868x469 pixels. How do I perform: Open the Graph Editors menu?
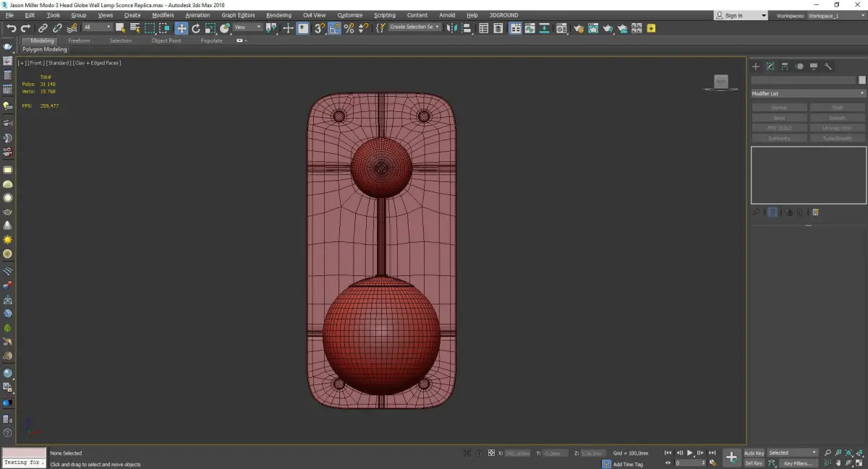(238, 15)
